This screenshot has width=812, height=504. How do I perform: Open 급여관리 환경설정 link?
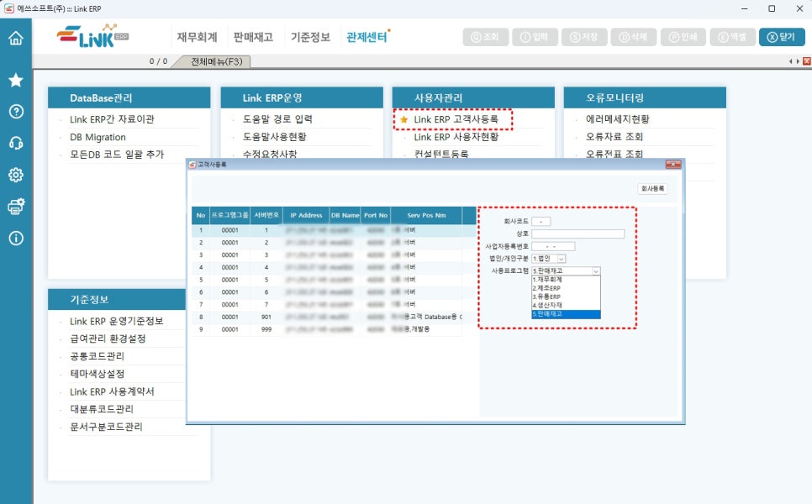[x=108, y=339]
